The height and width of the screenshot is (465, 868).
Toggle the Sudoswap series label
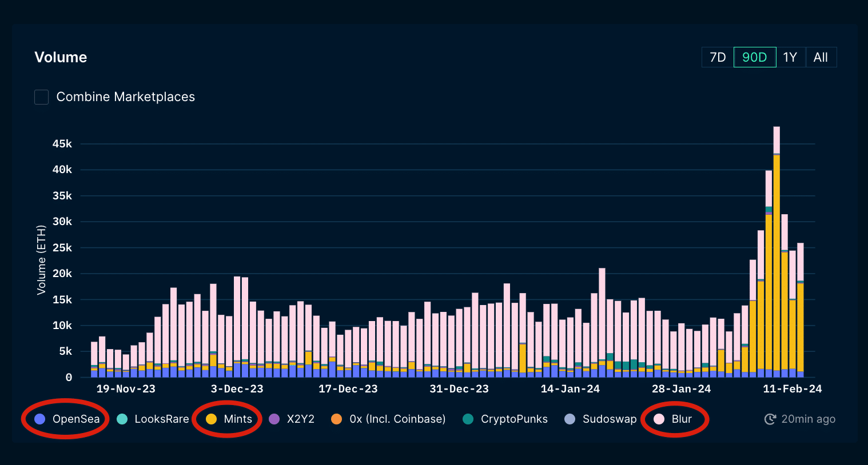[x=610, y=419]
